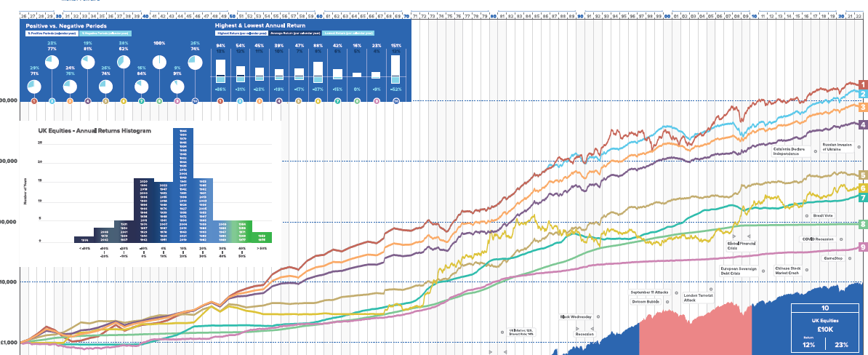Select green series badge 8 at right edge
868x355 pixels.
tap(862, 225)
